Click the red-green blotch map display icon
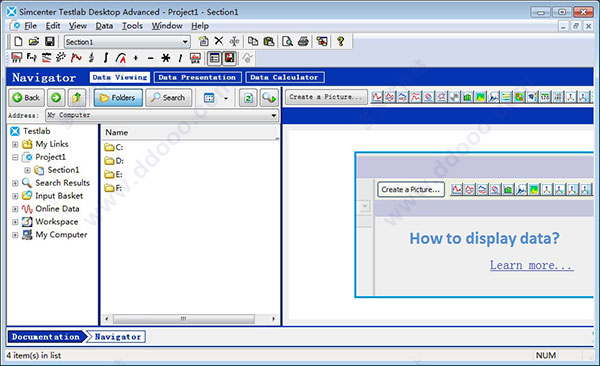 [519, 97]
